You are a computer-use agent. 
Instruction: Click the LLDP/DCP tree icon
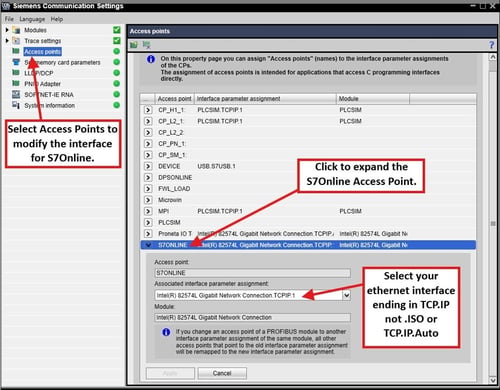click(x=16, y=73)
